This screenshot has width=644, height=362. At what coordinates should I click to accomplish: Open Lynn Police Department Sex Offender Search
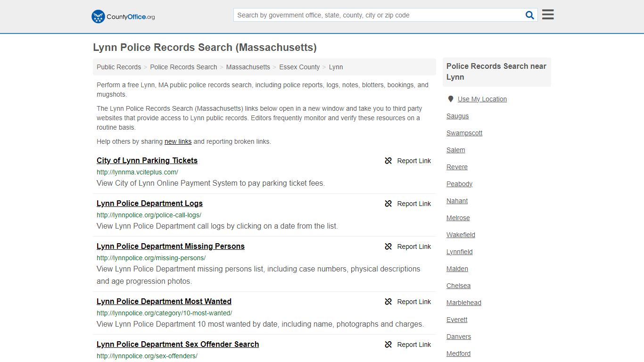pyautogui.click(x=178, y=344)
